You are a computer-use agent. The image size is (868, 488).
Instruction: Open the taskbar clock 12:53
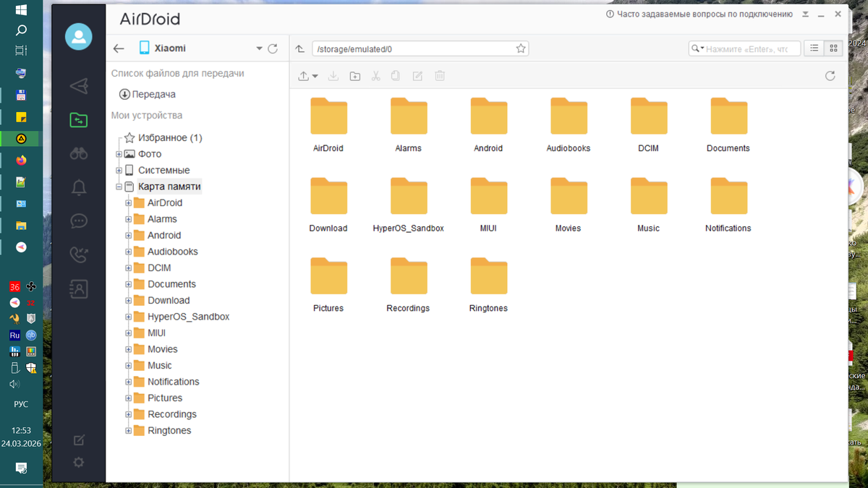[21, 430]
